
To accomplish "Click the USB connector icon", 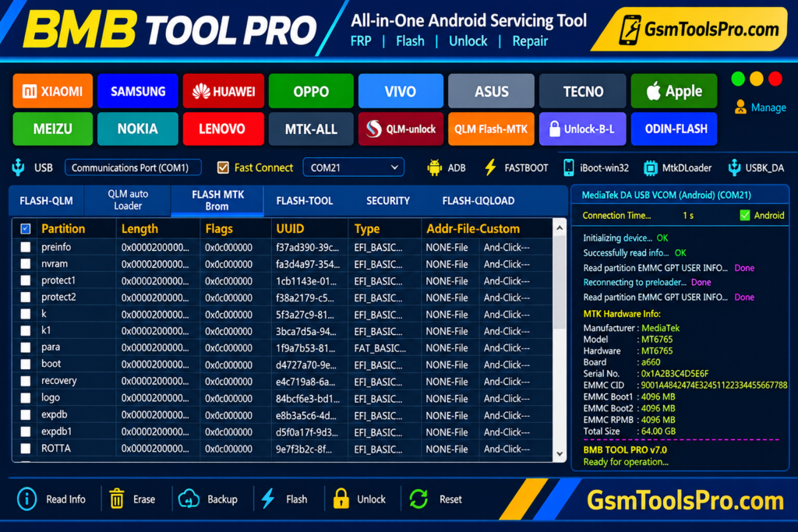I will tap(19, 167).
